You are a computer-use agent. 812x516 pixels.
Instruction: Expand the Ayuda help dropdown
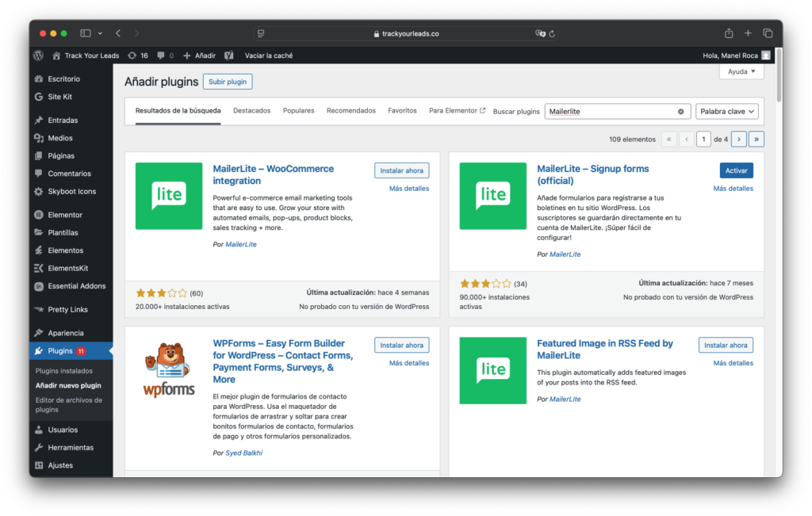coord(741,71)
